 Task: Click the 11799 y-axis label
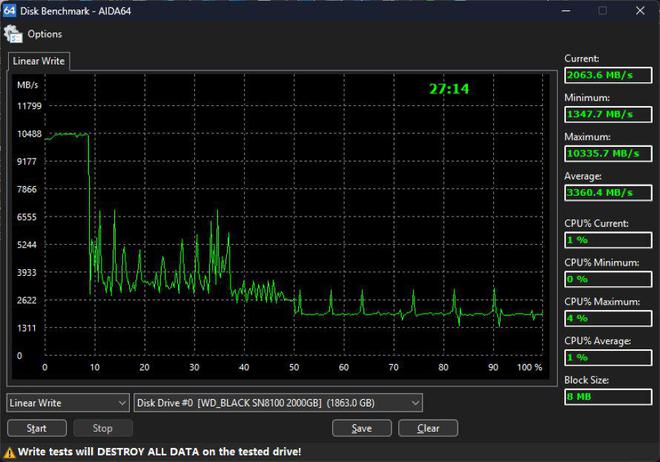(29, 106)
